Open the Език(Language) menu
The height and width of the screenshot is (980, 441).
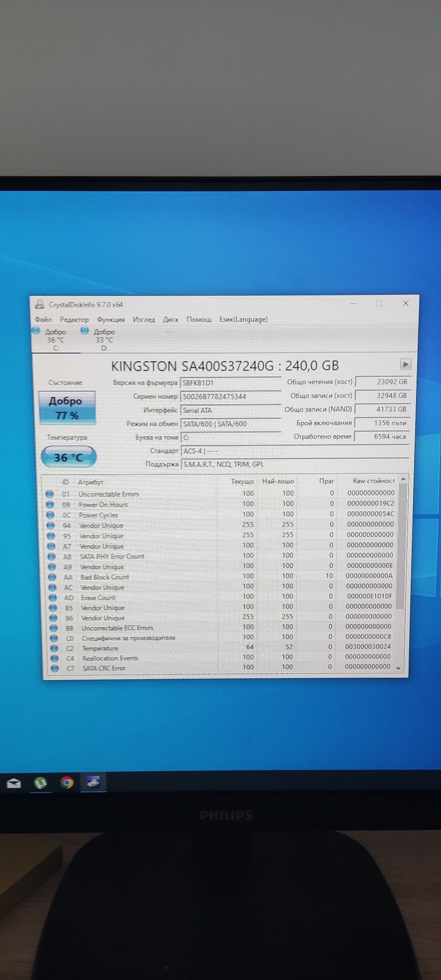(x=244, y=319)
